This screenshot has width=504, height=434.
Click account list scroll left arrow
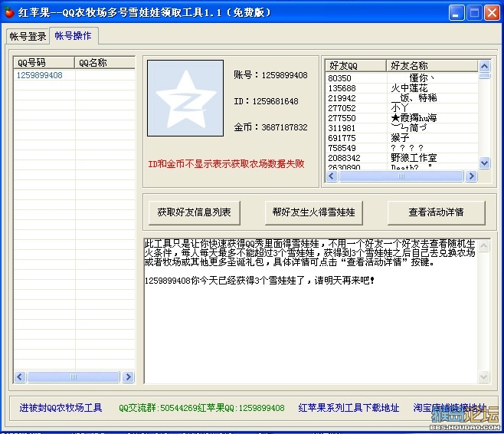coord(20,376)
